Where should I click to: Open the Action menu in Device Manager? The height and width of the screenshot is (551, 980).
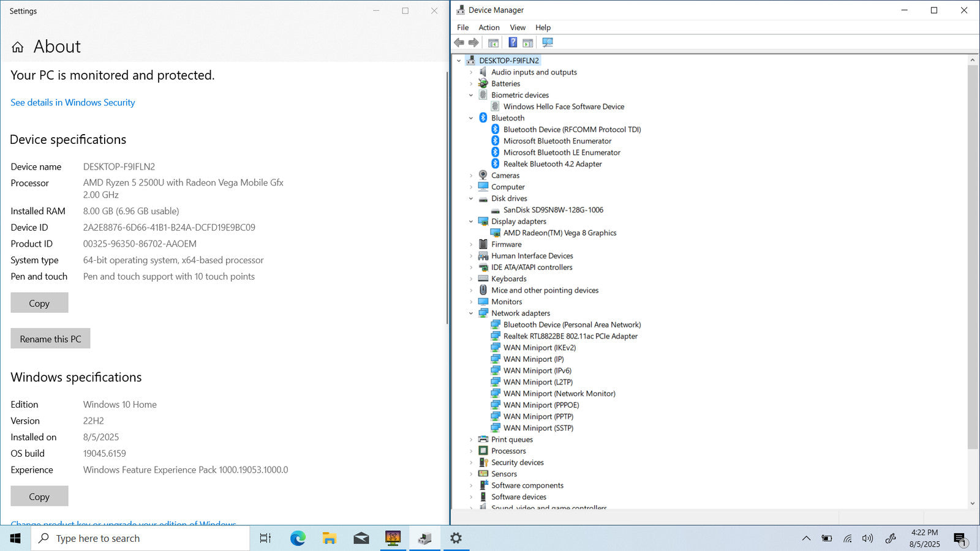click(x=489, y=28)
